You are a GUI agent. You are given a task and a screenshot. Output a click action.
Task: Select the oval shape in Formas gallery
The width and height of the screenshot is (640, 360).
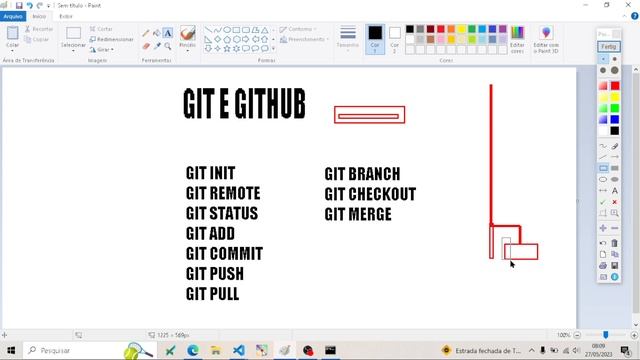pyautogui.click(x=227, y=30)
